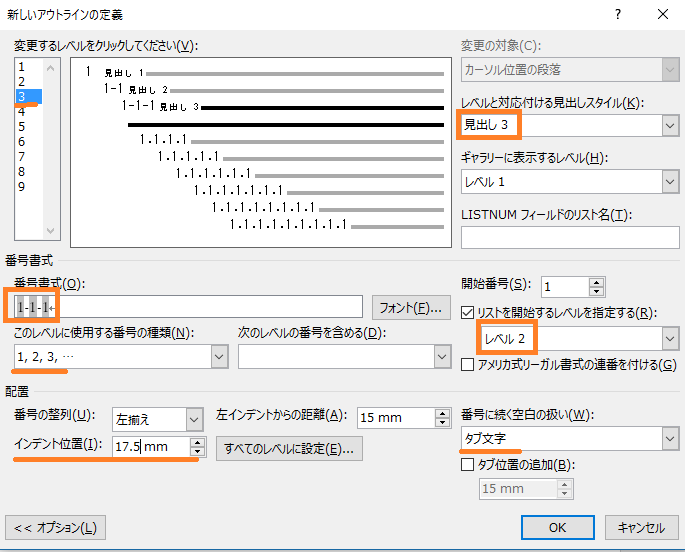Screen dimensions: 685x552
Task: Toggle リストを開始するレベルを指定する checkbox
Action: pyautogui.click(x=467, y=312)
